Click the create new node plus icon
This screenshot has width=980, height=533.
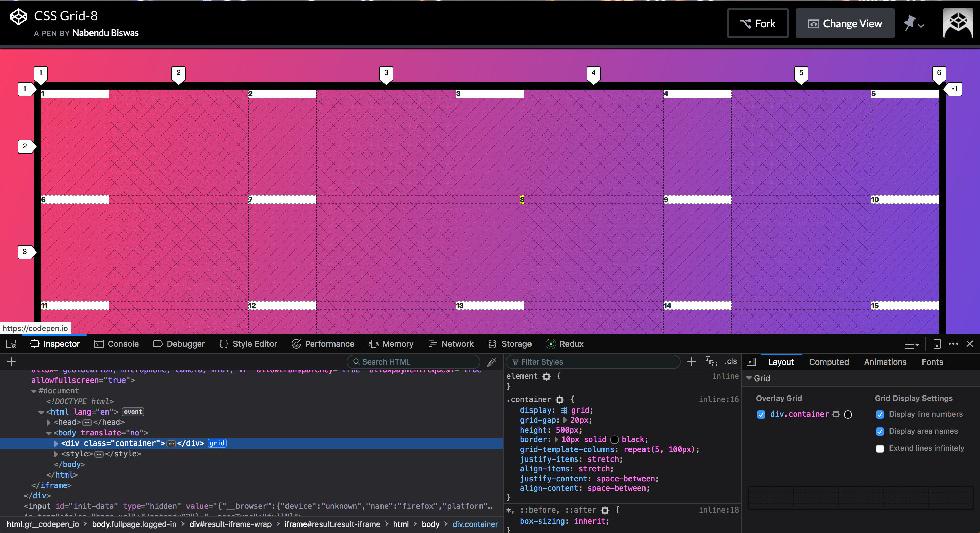tap(11, 361)
